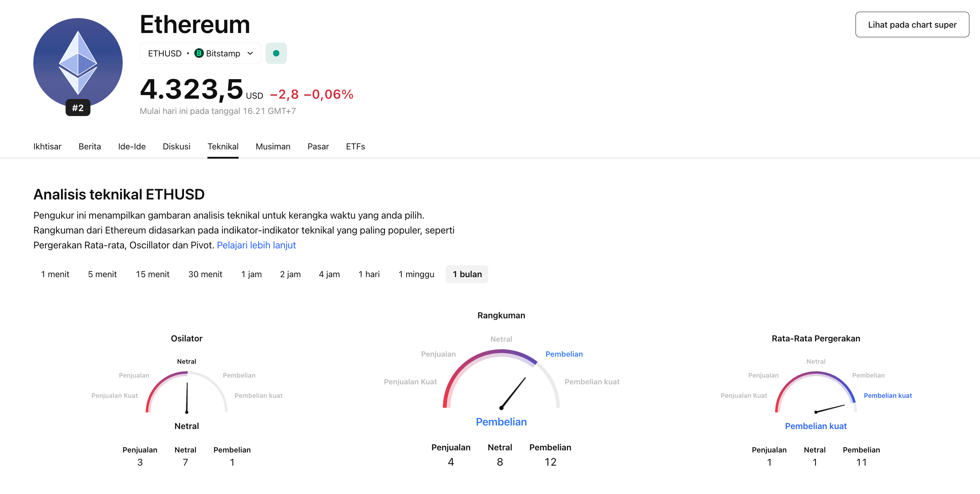Click Netral count 8 under Rangkuman
Viewport: 980px width, 494px height.
click(500, 462)
